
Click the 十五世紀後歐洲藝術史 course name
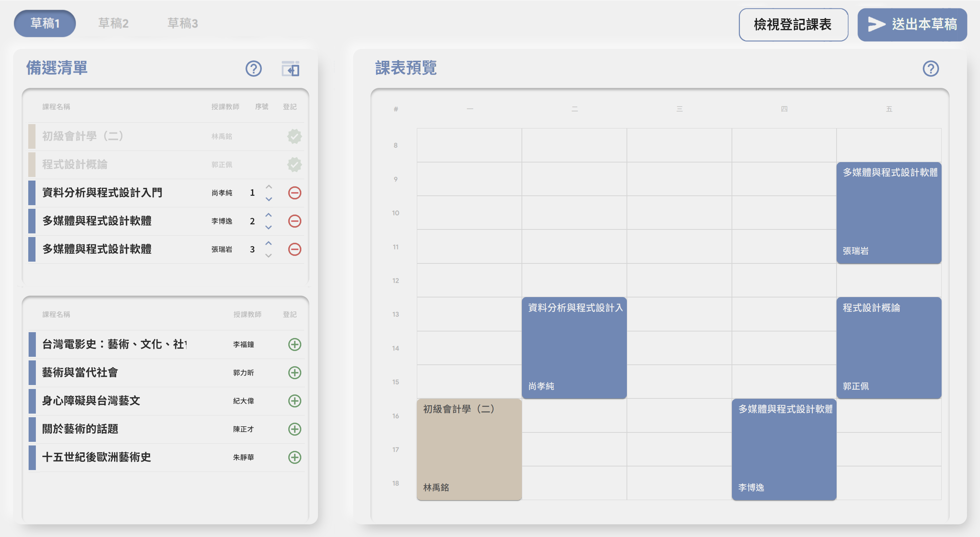(x=96, y=457)
